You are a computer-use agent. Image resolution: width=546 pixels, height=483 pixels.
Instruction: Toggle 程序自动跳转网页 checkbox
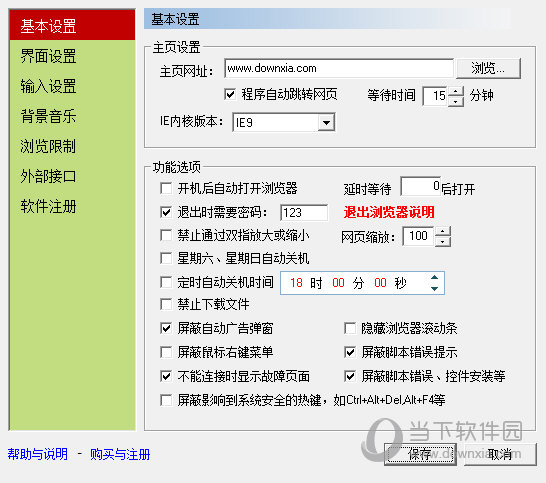click(x=230, y=94)
